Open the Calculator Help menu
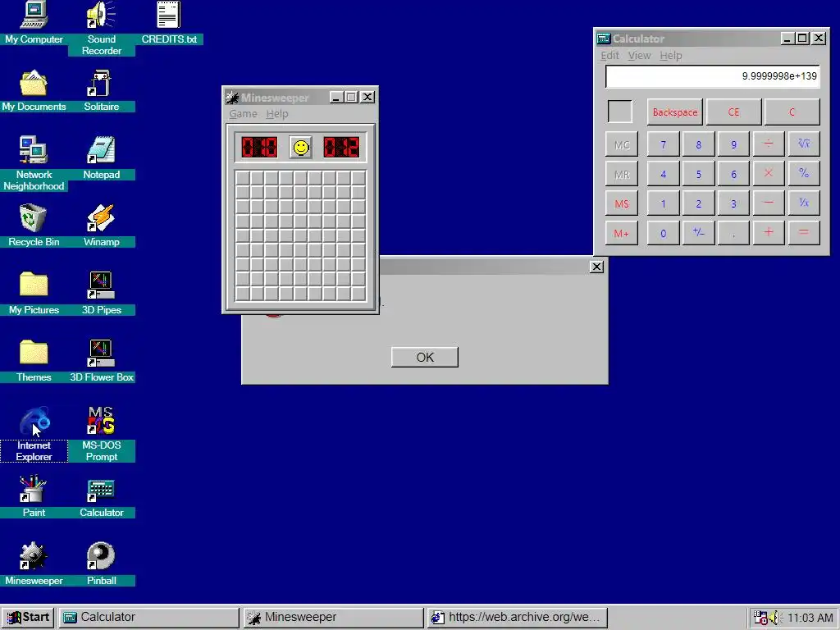This screenshot has width=840, height=630. 671,55
